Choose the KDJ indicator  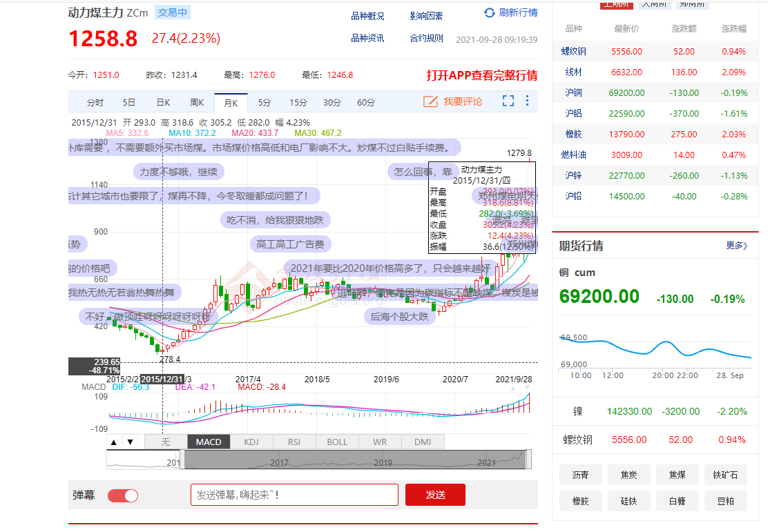tap(251, 442)
